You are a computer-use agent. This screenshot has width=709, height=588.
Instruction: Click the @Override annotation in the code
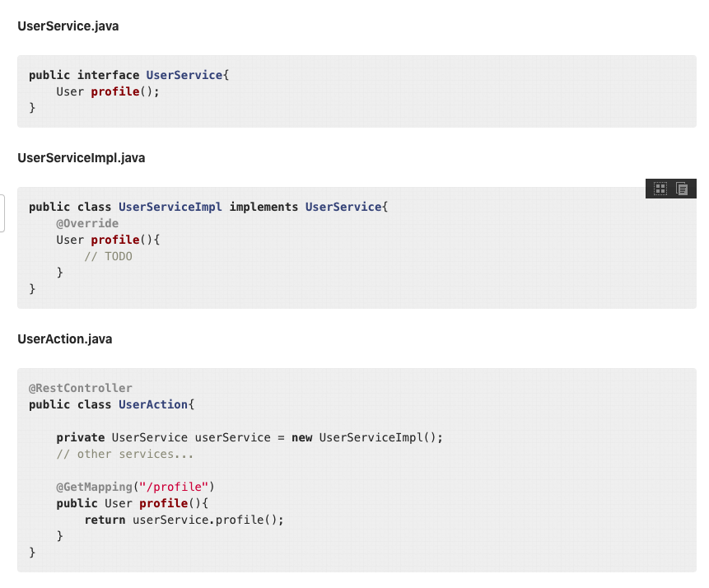87,223
